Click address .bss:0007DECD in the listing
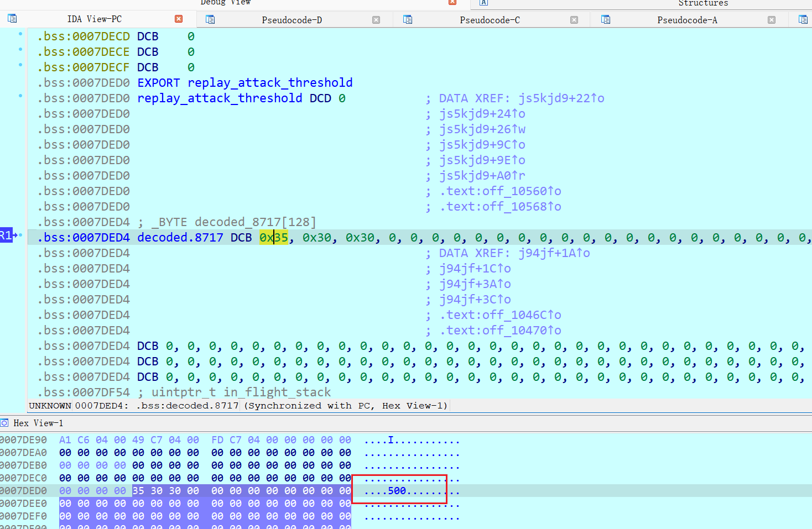 (x=84, y=36)
